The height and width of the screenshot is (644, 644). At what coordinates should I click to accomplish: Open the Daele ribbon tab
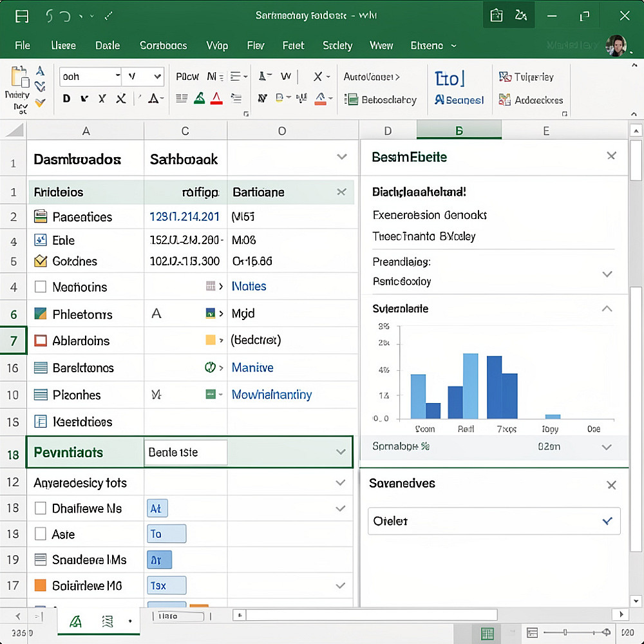(x=108, y=45)
